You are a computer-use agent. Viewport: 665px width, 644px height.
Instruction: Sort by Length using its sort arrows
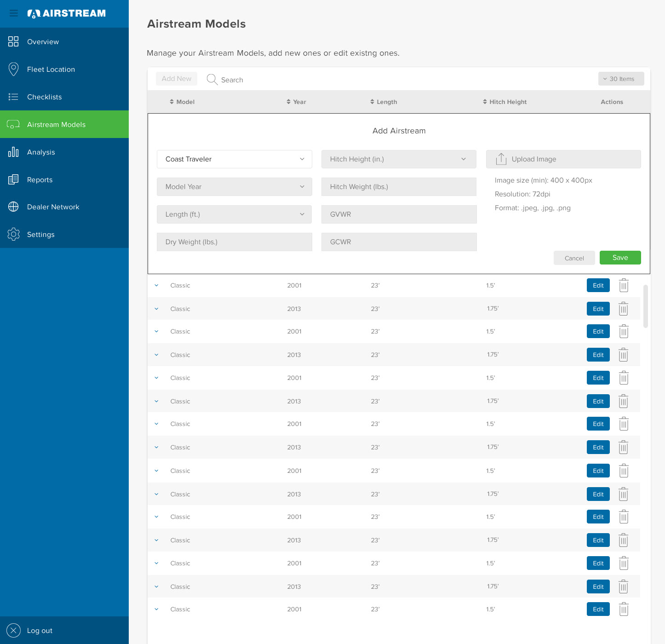372,102
